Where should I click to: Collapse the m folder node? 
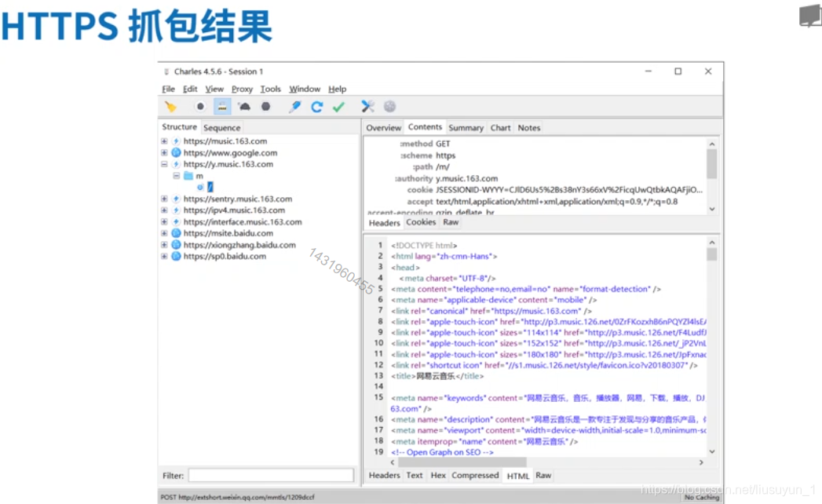pos(177,176)
